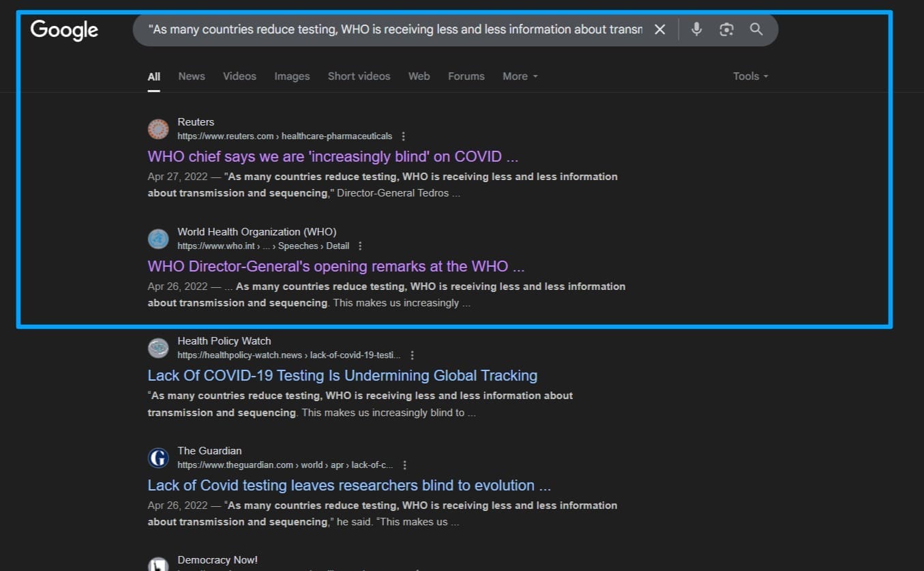The image size is (924, 571).
Task: Open 'WHO chief says we are increasingly blind' result
Action: [333, 156]
